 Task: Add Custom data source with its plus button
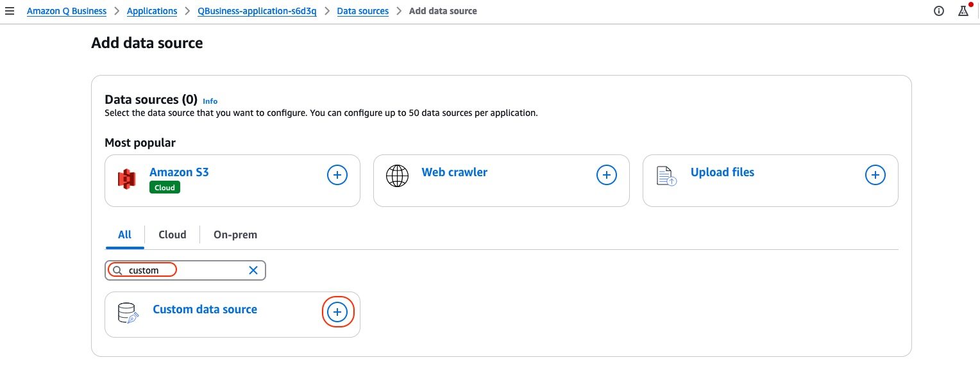pyautogui.click(x=337, y=312)
